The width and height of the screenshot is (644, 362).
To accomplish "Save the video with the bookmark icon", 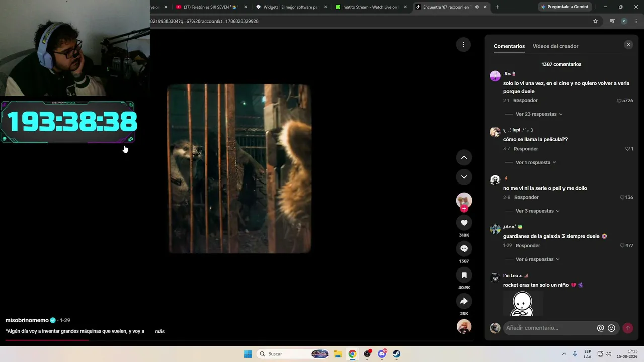I will pyautogui.click(x=464, y=275).
